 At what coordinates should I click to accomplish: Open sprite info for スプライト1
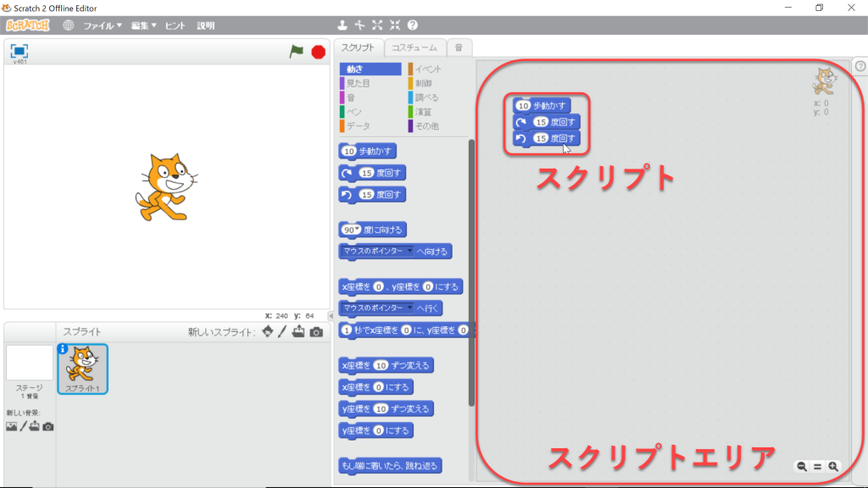63,349
